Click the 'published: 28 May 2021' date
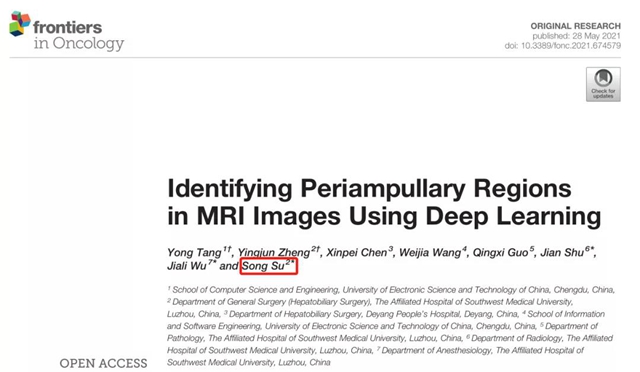This screenshot has height=372, width=640. 576,36
